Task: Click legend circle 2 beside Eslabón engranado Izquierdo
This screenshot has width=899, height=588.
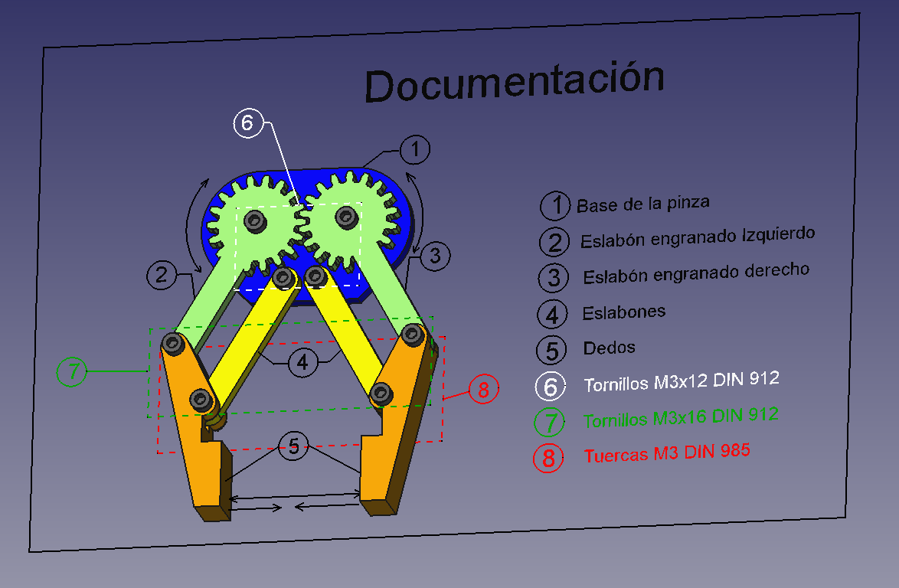Action: pyautogui.click(x=554, y=242)
